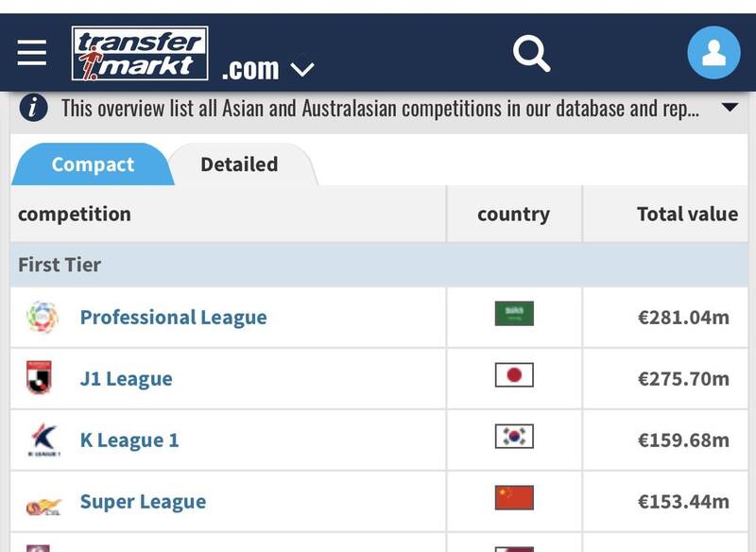Click the Saudi Professional League logo
Screen dimensions: 756x552
tap(43, 317)
